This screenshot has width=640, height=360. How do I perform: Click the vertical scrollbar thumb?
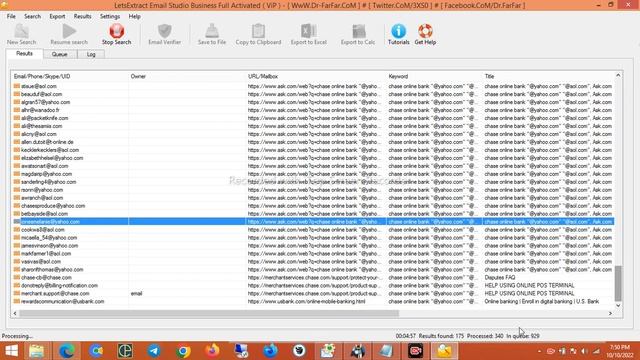[x=618, y=283]
